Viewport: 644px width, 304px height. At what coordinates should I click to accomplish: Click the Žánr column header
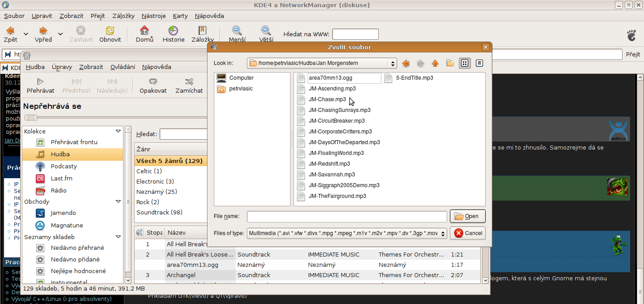(171, 149)
